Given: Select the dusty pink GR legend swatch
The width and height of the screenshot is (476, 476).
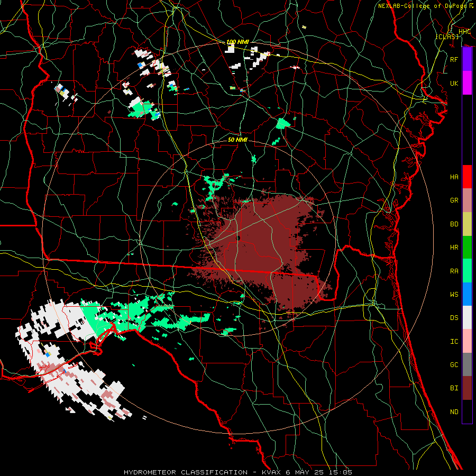Looking at the screenshot, I should click(x=467, y=200).
